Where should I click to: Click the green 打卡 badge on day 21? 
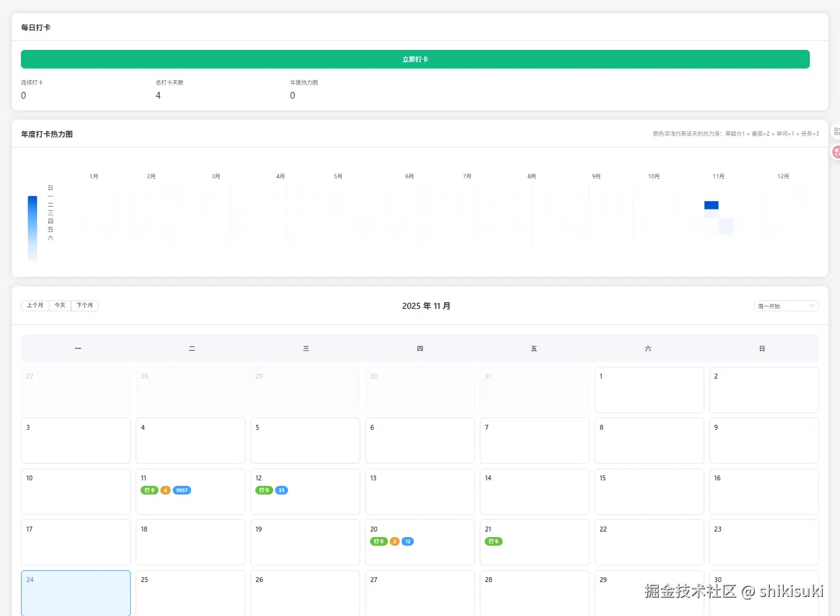(493, 541)
